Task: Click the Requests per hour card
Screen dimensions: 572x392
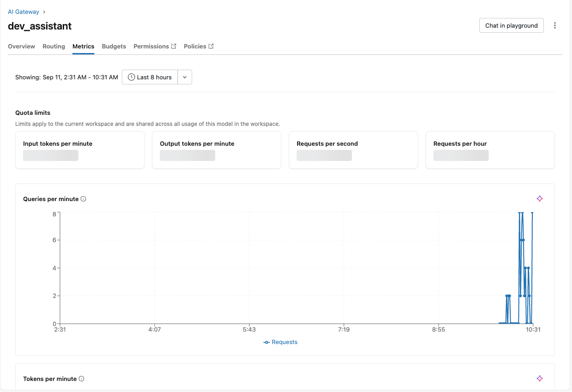Action: [490, 150]
